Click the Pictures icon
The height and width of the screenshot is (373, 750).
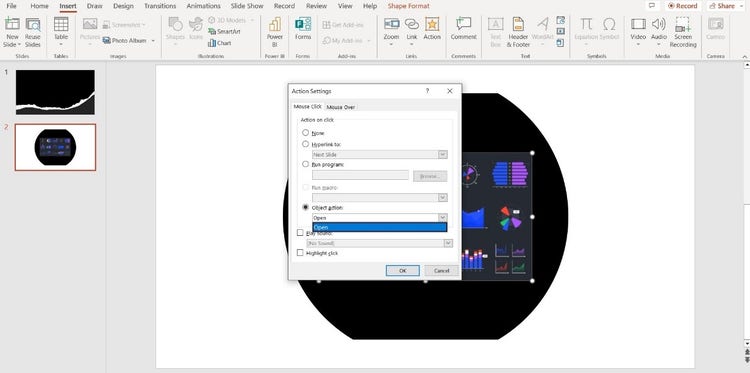point(89,24)
